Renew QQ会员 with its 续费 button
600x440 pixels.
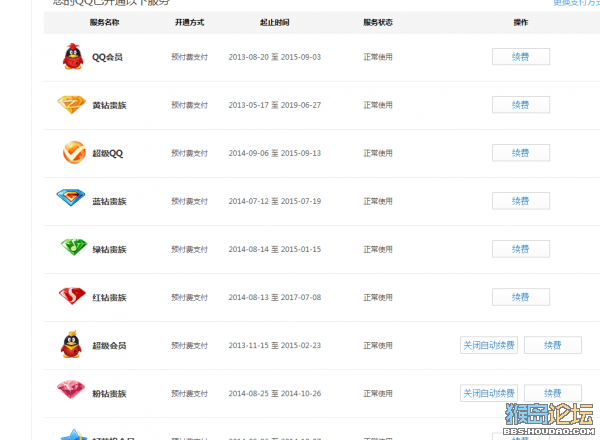tap(521, 57)
